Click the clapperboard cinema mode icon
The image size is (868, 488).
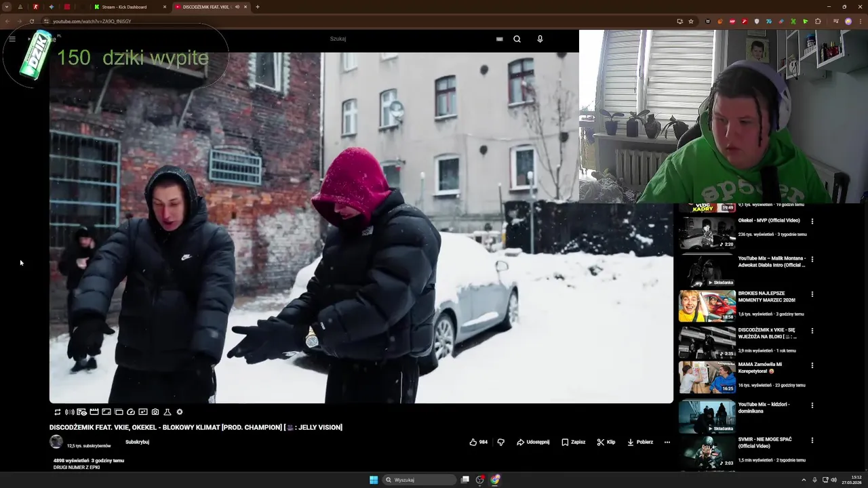coord(94,412)
